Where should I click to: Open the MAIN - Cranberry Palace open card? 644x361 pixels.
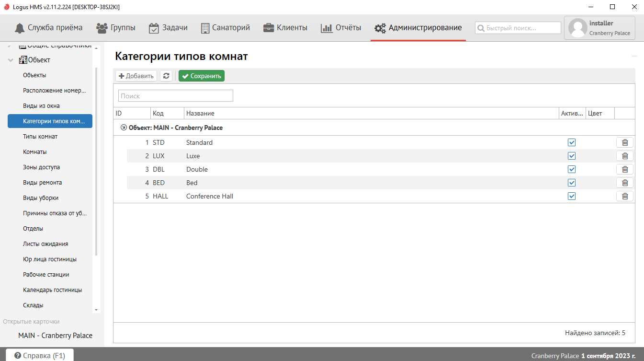tap(55, 336)
